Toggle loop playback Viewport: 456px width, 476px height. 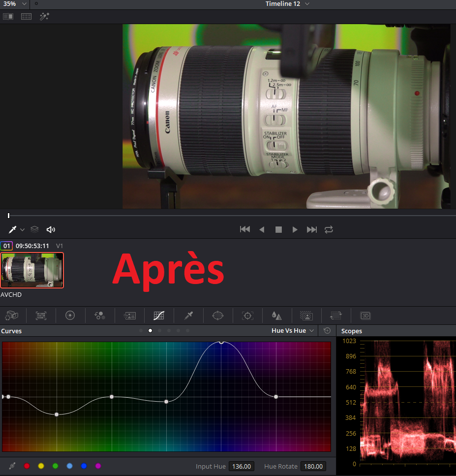[329, 229]
